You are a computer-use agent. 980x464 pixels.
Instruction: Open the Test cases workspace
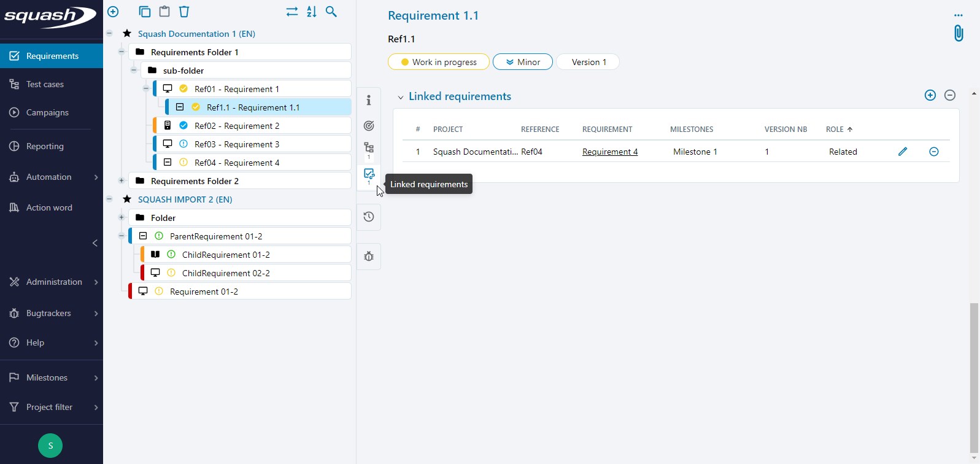pyautogui.click(x=45, y=84)
